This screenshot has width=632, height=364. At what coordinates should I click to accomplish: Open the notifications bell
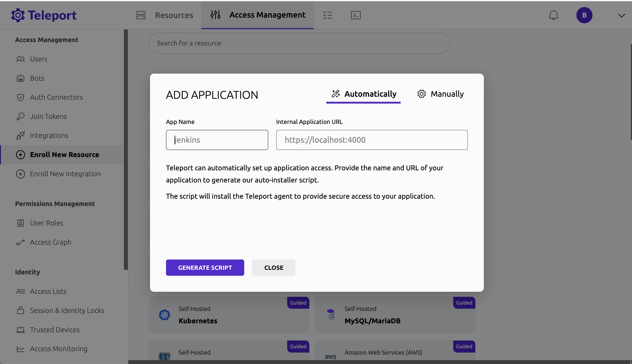pos(554,15)
